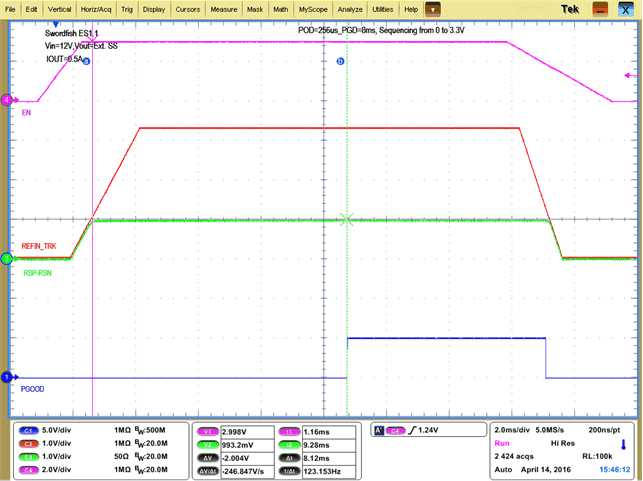Open the Horiz/Acq menu
Image resolution: width=643 pixels, height=481 pixels.
96,9
